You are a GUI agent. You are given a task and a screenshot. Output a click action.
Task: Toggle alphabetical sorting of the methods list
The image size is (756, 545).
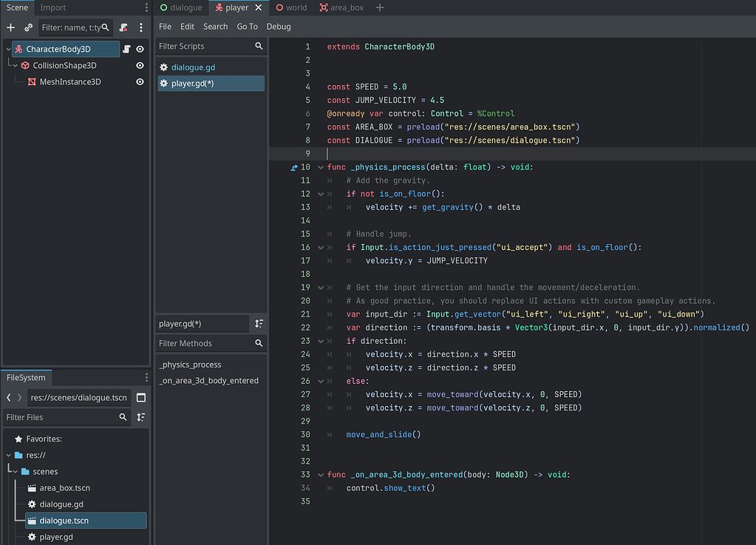(259, 324)
